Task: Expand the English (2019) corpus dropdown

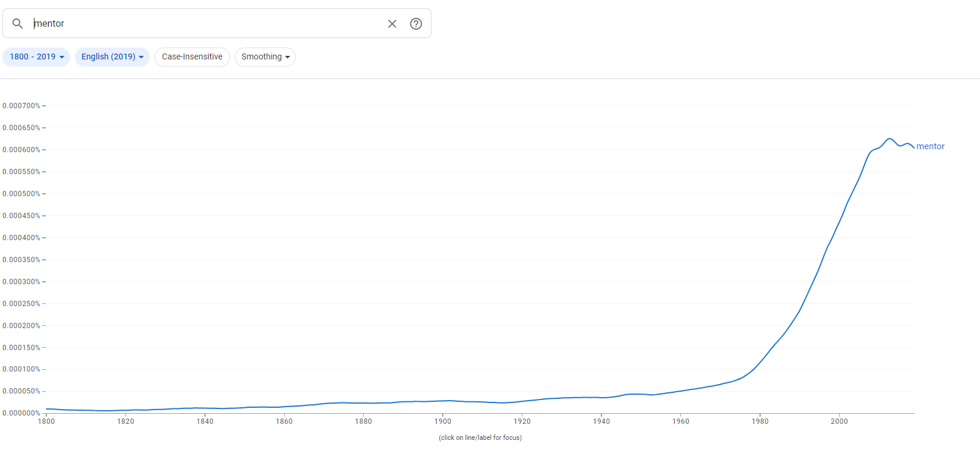Action: pyautogui.click(x=112, y=57)
